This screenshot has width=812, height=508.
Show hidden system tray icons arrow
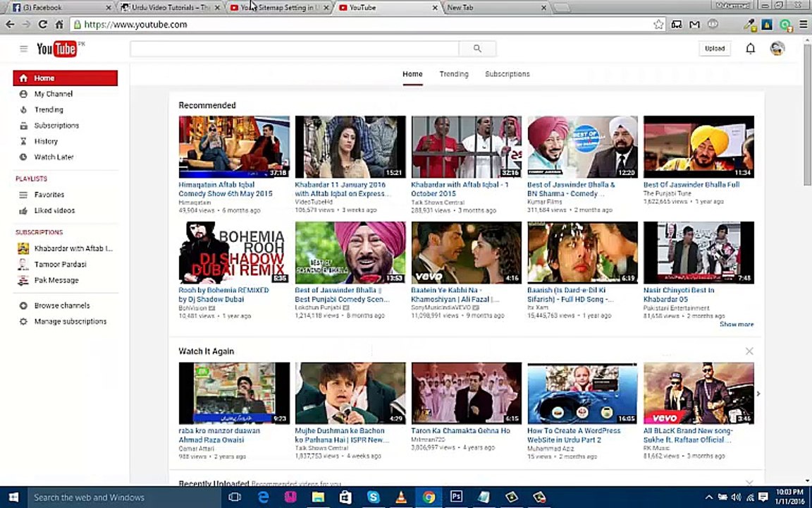[x=709, y=497]
